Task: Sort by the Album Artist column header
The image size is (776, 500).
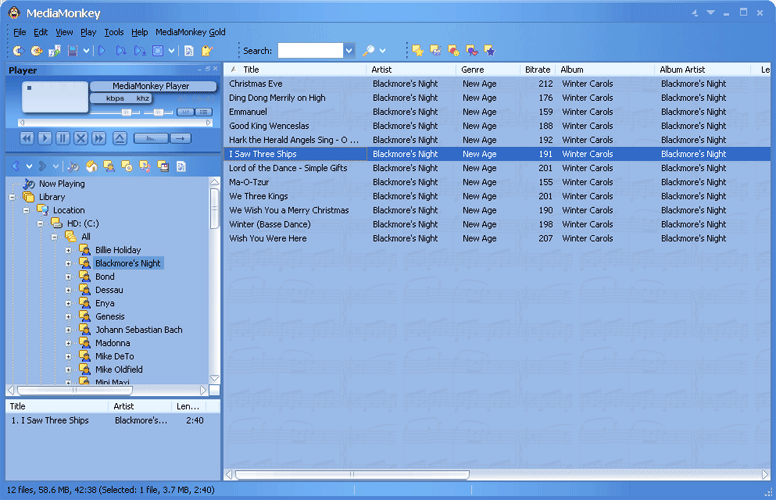Action: click(x=702, y=70)
